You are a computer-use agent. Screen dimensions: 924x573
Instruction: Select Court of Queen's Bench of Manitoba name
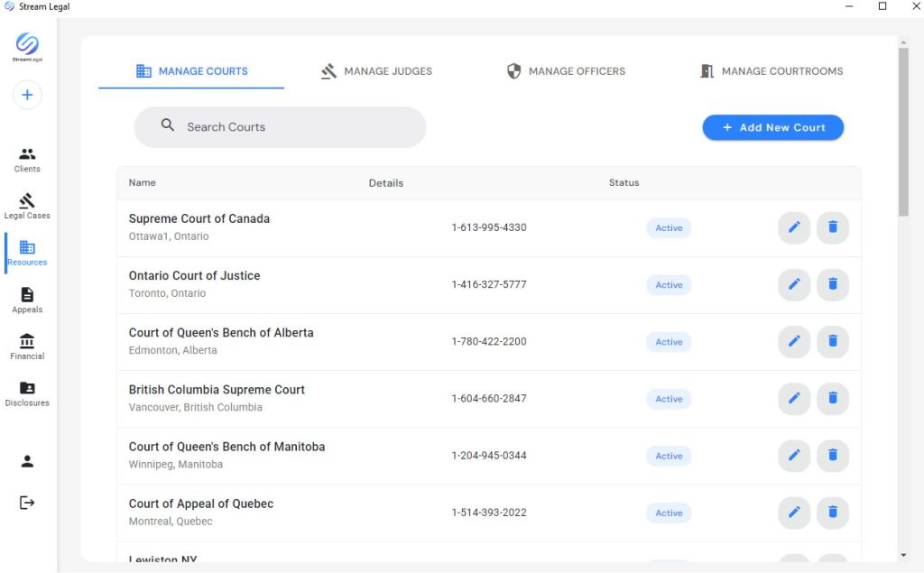click(x=226, y=447)
